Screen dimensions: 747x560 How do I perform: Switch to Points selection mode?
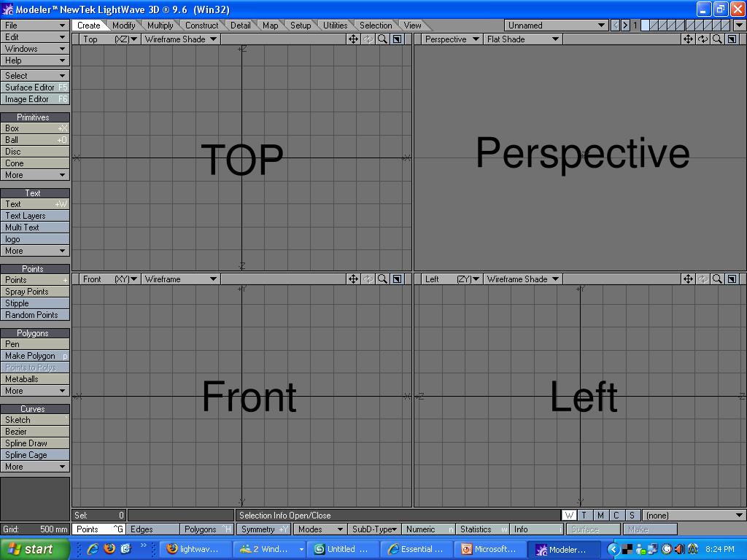(x=98, y=529)
